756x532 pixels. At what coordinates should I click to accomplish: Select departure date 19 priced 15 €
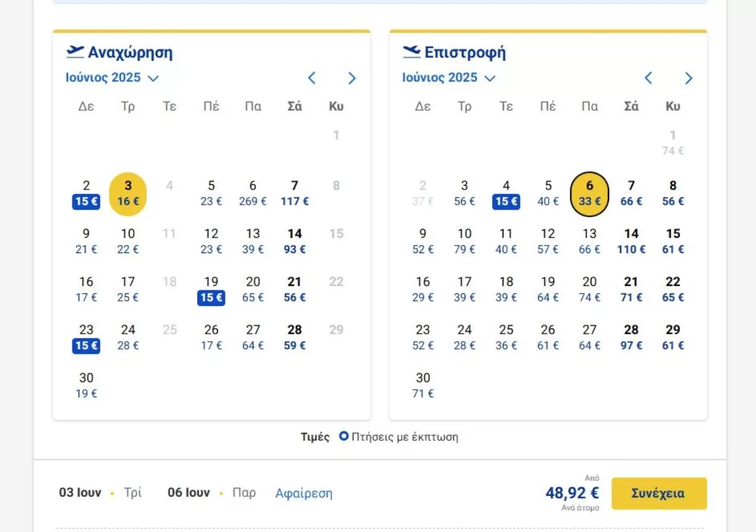click(211, 290)
